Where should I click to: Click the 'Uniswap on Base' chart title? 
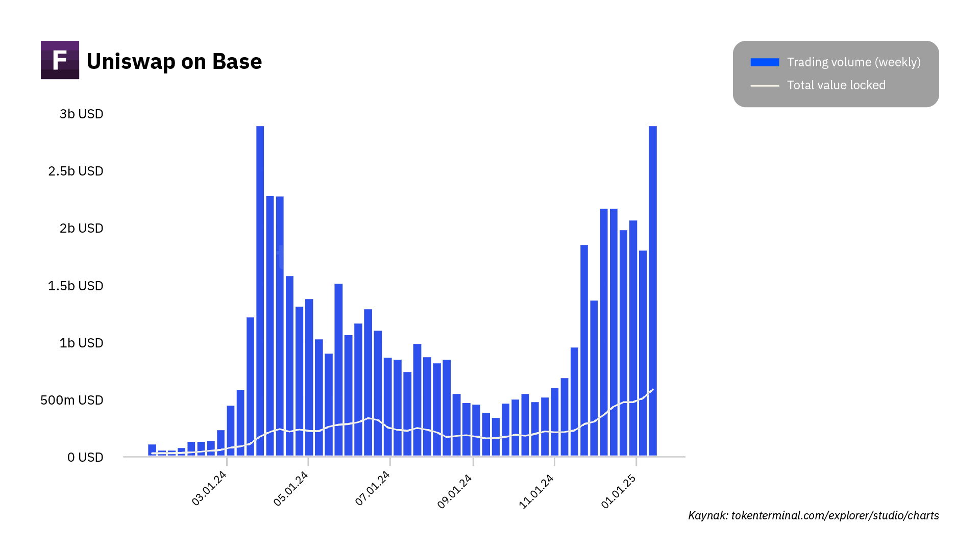[174, 61]
